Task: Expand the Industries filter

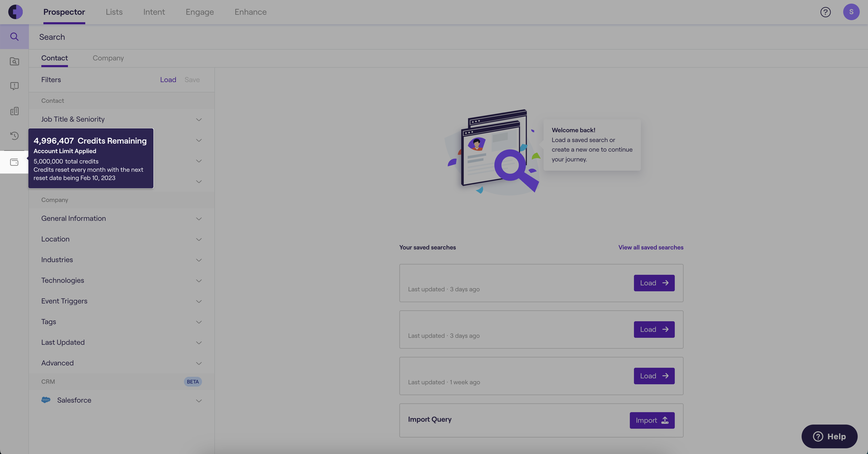Action: pyautogui.click(x=121, y=260)
